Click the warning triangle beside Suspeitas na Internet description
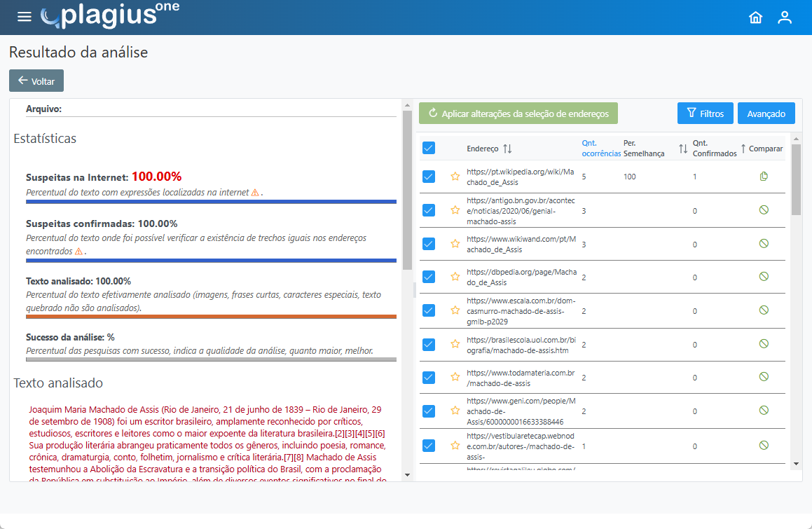Screen dimensions: 812x529 pyautogui.click(x=255, y=192)
